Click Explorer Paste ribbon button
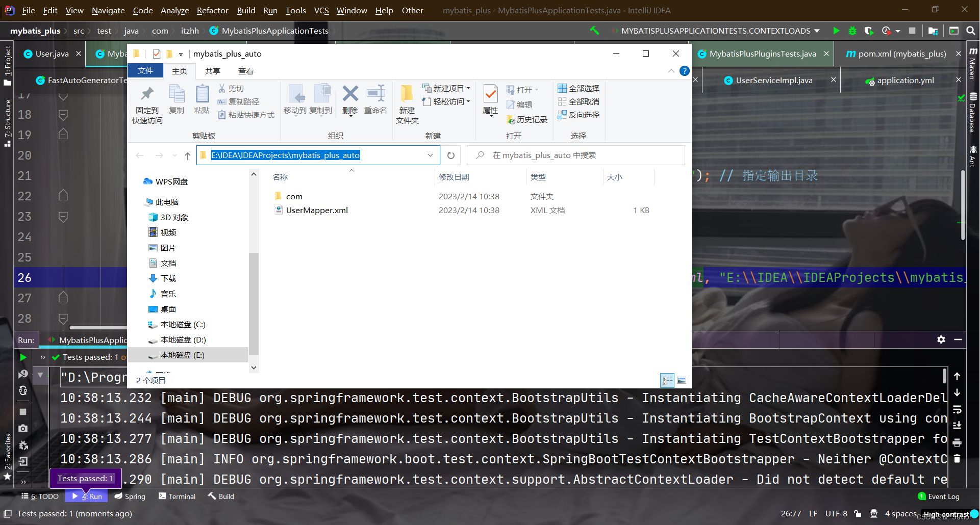 (202, 100)
